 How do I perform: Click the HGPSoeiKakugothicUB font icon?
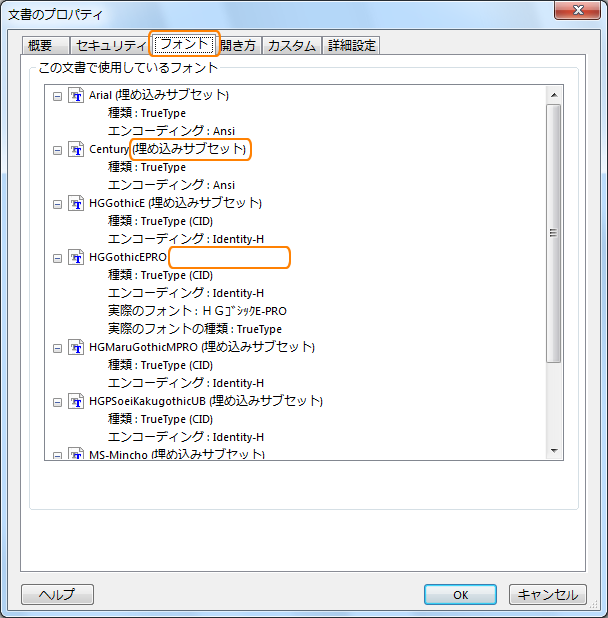point(76,401)
